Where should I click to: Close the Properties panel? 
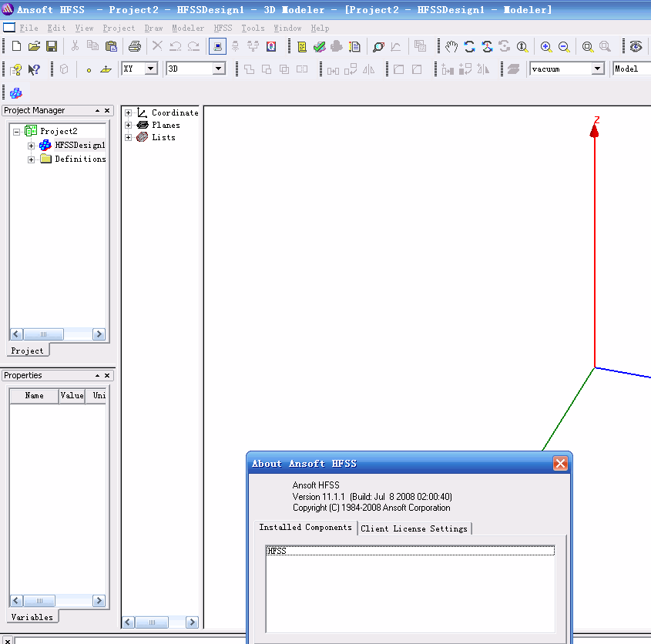(107, 375)
